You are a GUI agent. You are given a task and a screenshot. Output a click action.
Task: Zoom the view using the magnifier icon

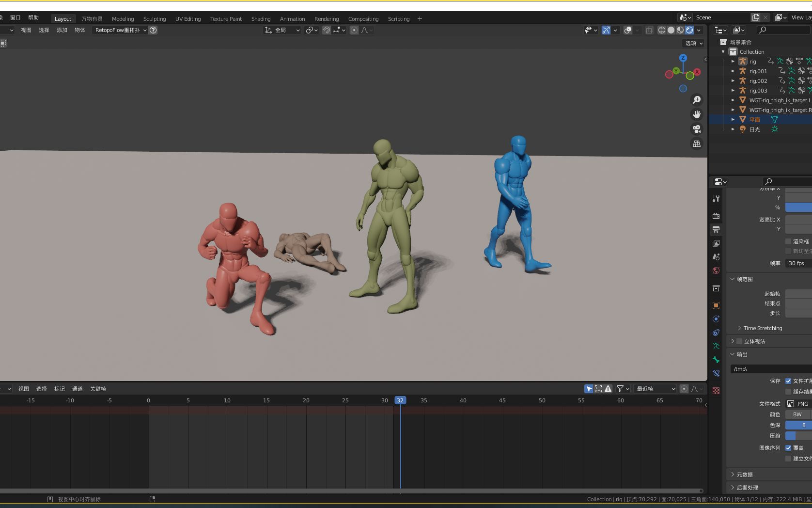click(696, 100)
